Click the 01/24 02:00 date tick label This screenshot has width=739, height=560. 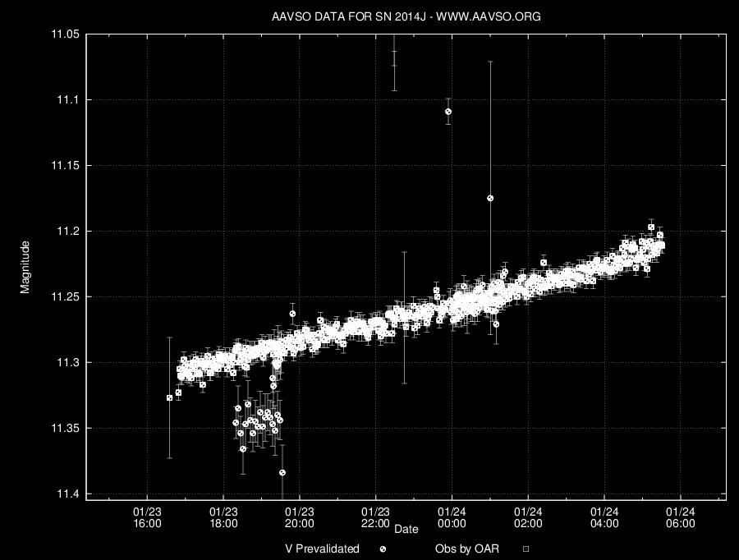tap(528, 517)
